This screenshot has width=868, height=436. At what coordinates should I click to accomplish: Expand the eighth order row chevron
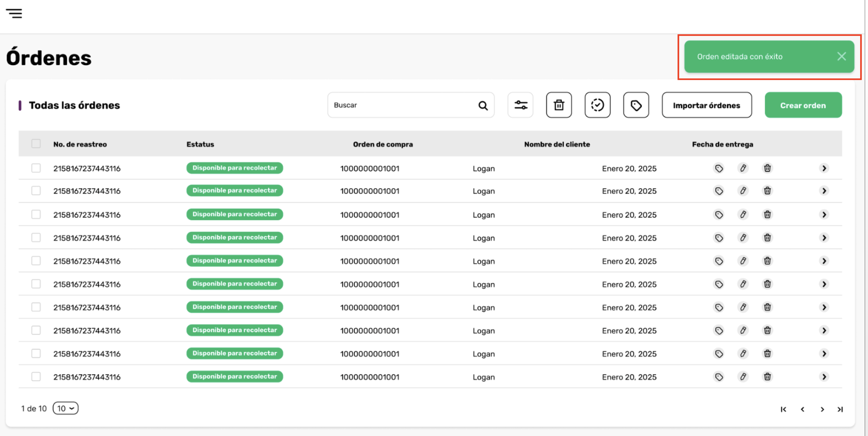pos(824,331)
